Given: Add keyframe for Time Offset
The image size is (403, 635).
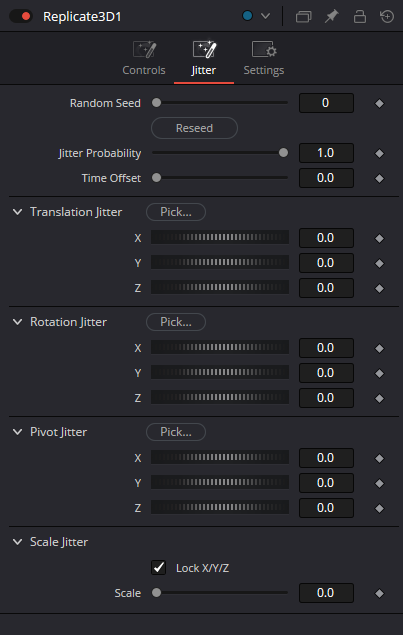Looking at the screenshot, I should click(380, 179).
